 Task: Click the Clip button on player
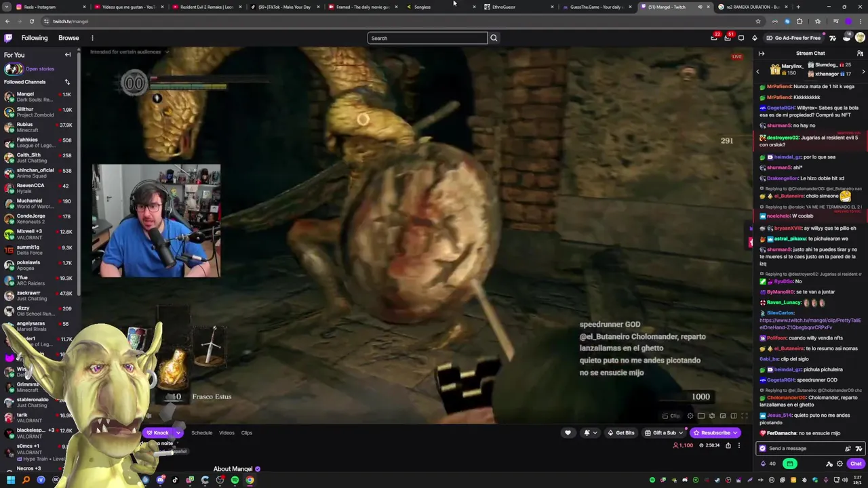click(671, 416)
